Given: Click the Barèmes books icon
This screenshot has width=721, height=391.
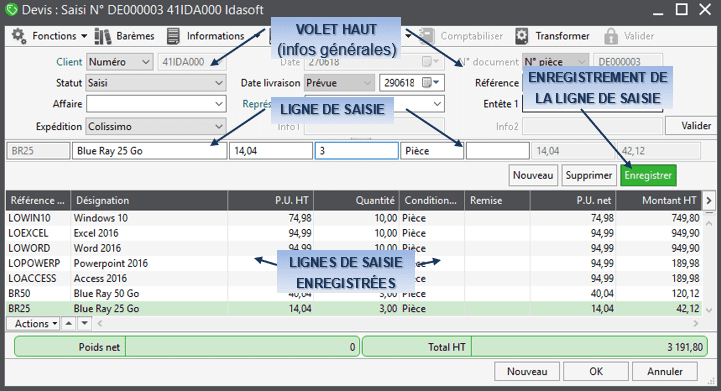Looking at the screenshot, I should click(x=103, y=36).
